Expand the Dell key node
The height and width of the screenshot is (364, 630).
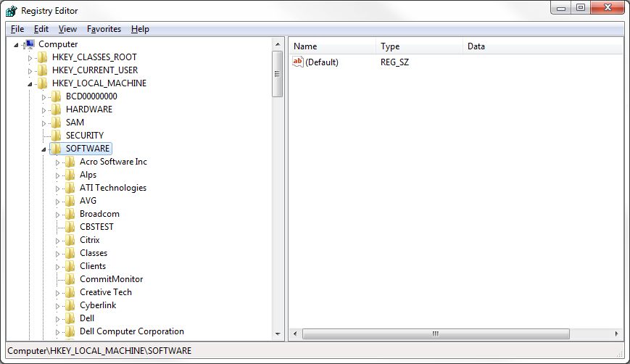point(58,319)
